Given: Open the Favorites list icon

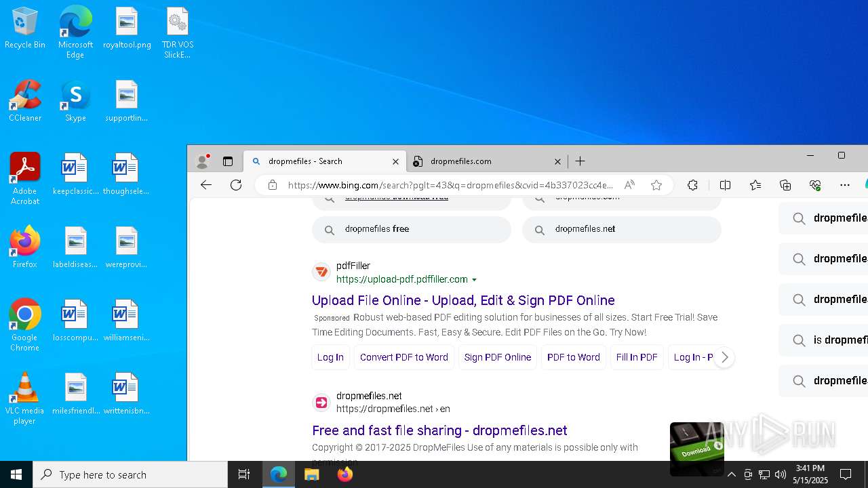Looking at the screenshot, I should [755, 185].
